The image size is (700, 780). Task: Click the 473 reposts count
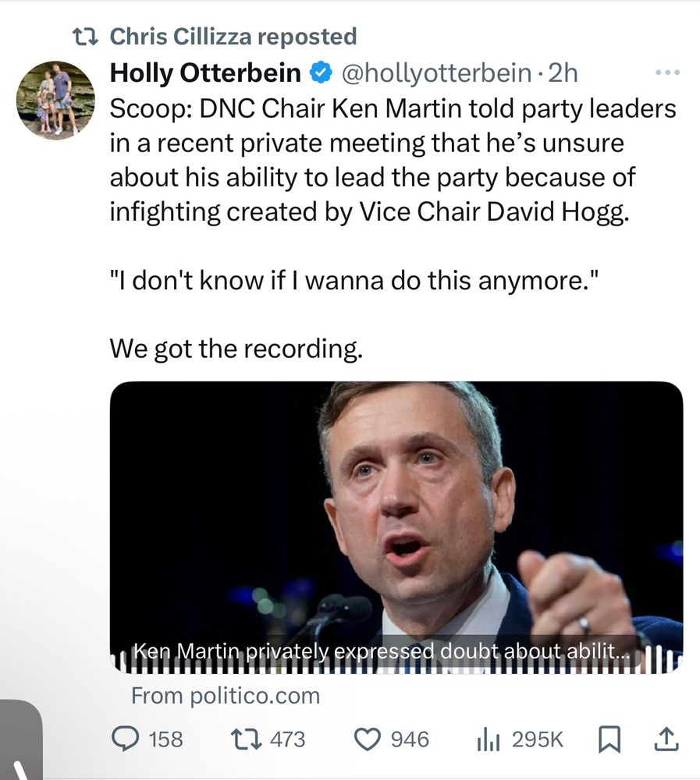[287, 739]
